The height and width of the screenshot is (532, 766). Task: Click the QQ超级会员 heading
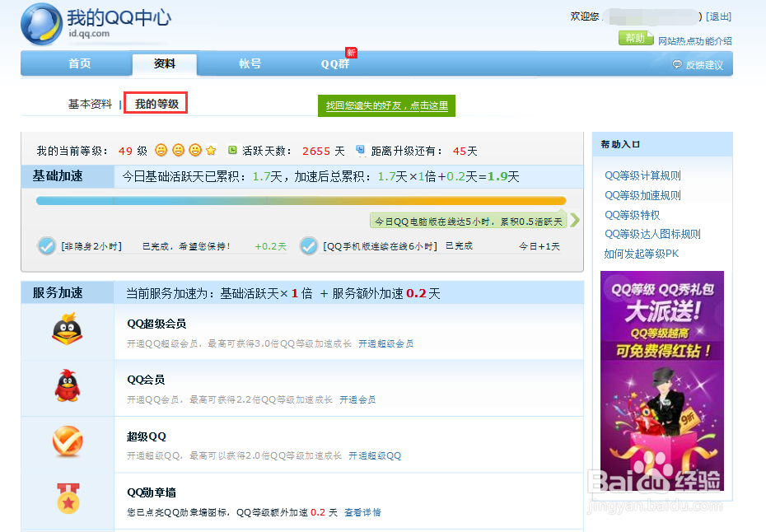156,324
